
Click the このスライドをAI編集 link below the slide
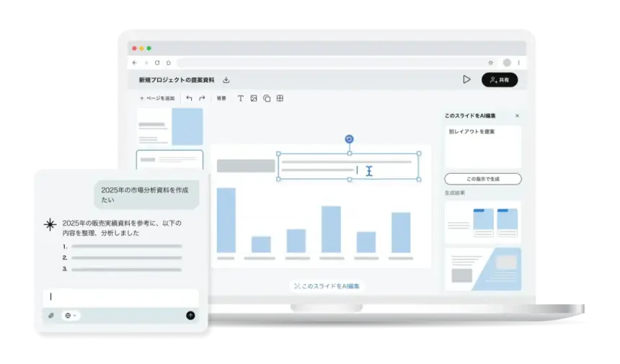(x=327, y=286)
